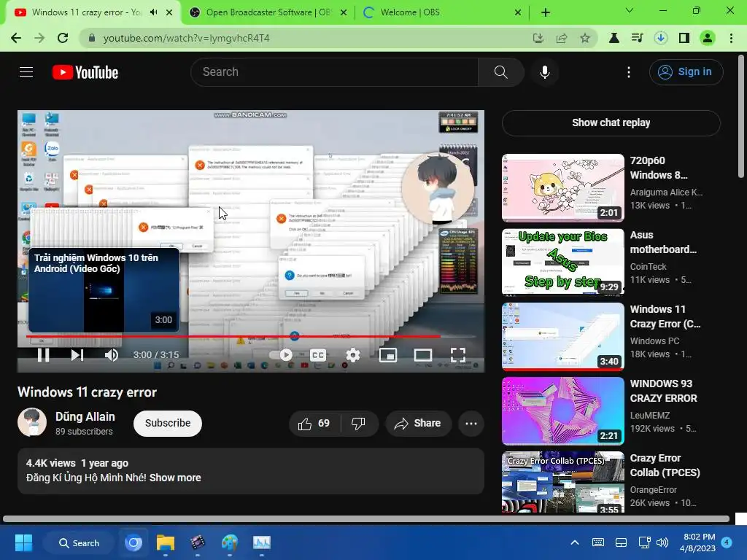Expand the description with Show more
The width and height of the screenshot is (747, 560).
[175, 478]
